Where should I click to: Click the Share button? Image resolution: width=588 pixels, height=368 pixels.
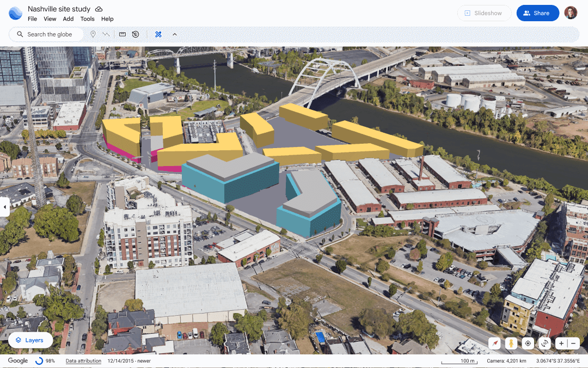tap(537, 13)
